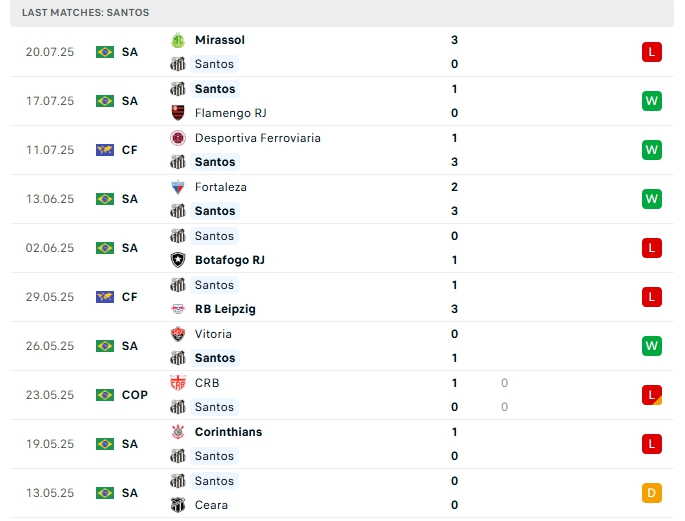Viewport: 685px width, 521px height.
Task: Click the orange D badge for Ceara match
Action: coord(652,493)
